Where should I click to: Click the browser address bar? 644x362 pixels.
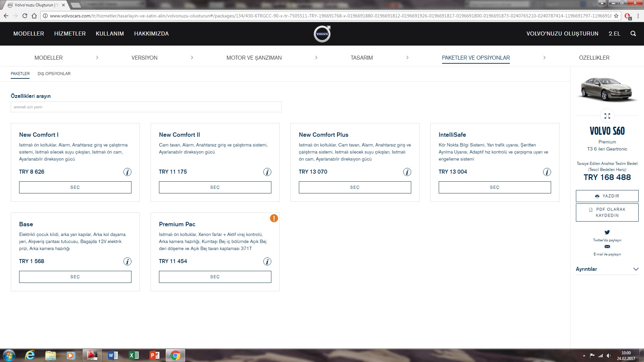(x=330, y=16)
